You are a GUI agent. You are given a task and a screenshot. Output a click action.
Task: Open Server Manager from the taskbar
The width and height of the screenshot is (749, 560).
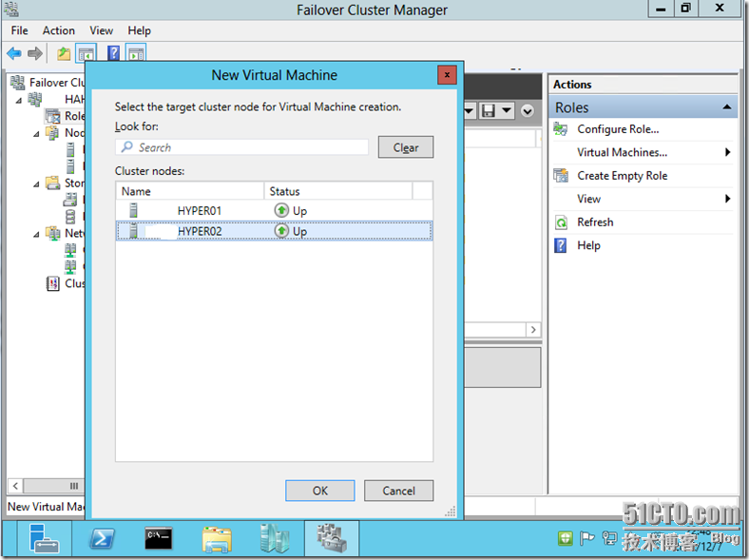(x=44, y=538)
